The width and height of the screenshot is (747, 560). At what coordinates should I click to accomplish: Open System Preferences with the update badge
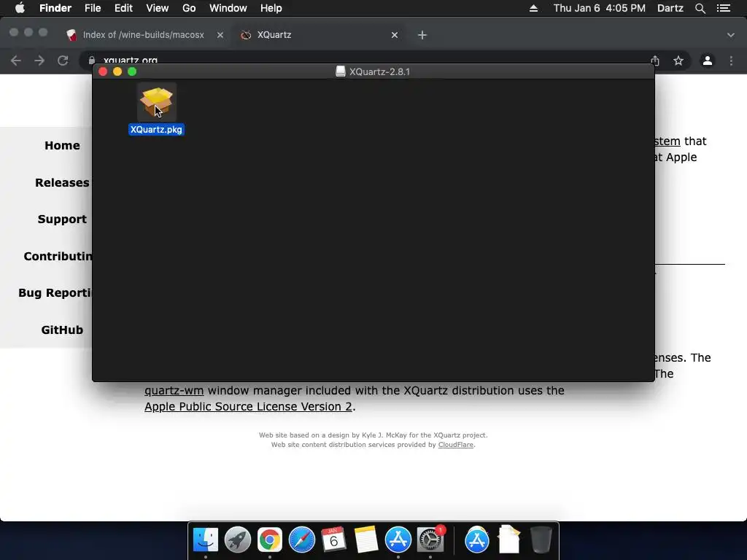point(430,540)
